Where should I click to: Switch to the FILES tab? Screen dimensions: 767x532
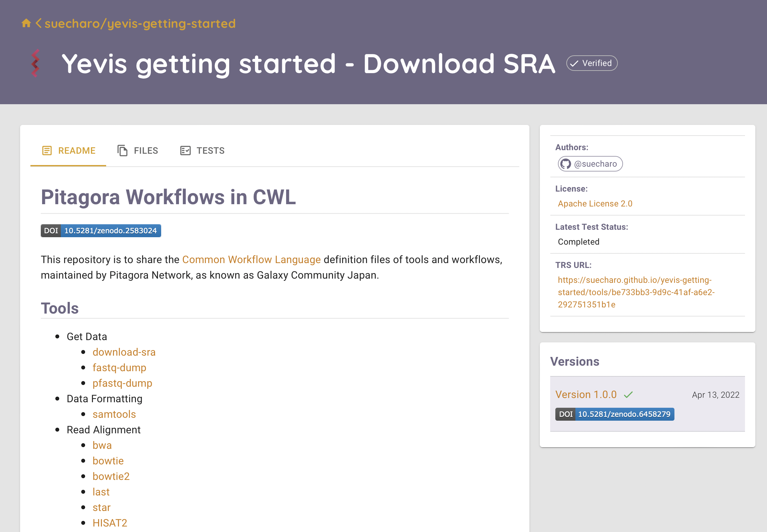(x=138, y=151)
